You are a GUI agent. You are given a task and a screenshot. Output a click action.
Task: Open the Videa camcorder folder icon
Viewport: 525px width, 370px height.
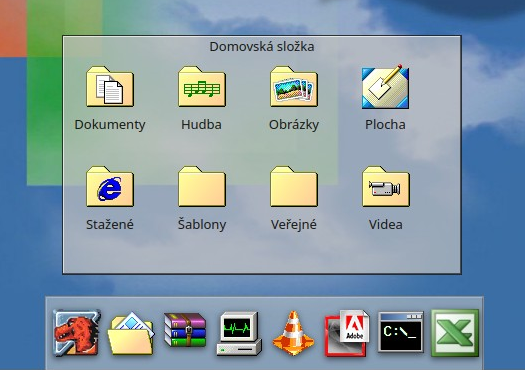(386, 186)
